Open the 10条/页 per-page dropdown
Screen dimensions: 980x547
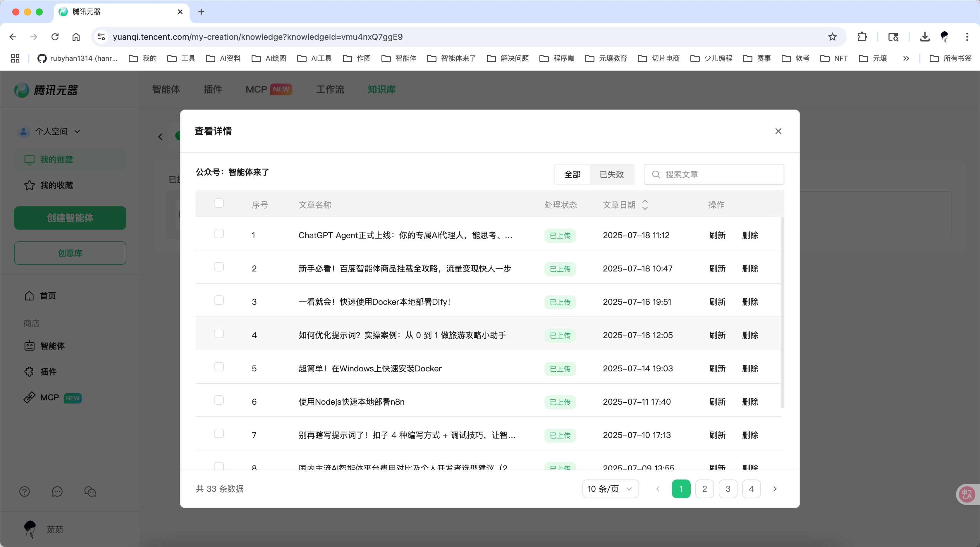[610, 489]
